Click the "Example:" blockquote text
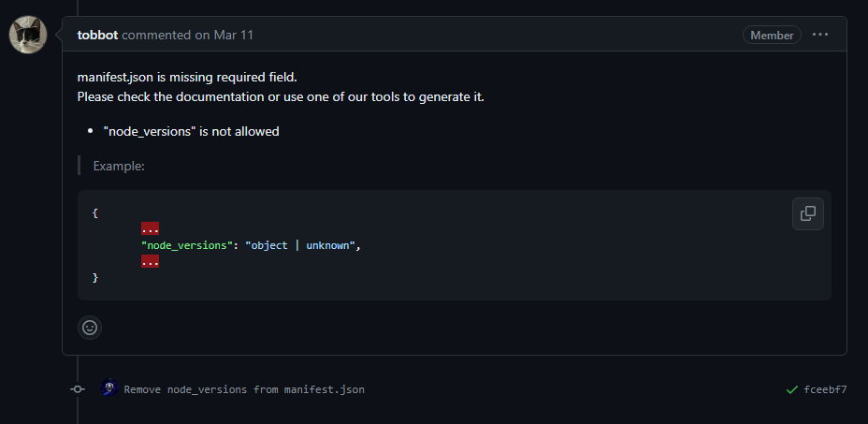The image size is (868, 424). click(x=119, y=166)
